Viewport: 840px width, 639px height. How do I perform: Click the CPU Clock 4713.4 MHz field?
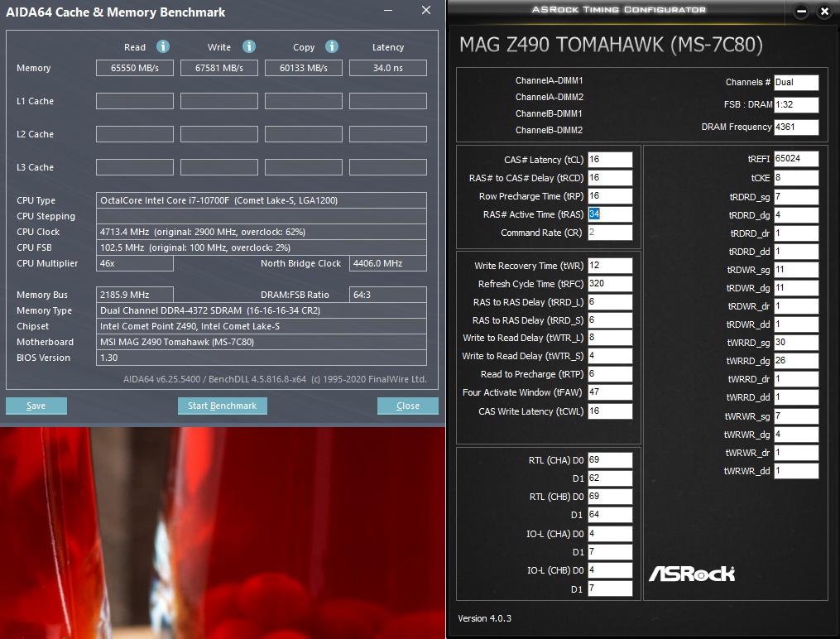[x=262, y=232]
